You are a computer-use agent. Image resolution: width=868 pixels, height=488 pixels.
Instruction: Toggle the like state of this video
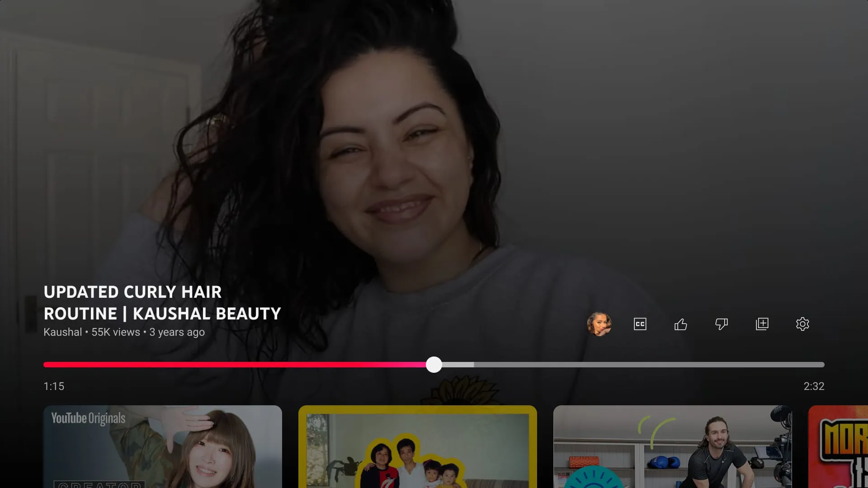coord(680,324)
